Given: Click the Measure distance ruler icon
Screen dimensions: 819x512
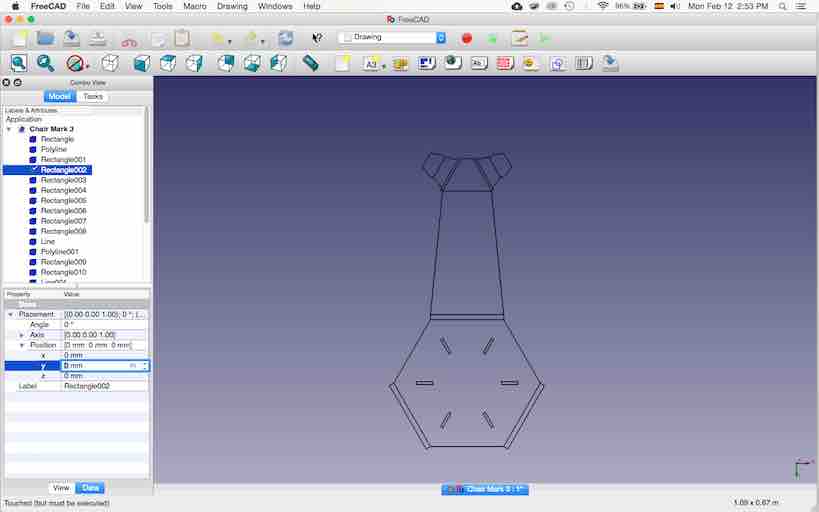Looking at the screenshot, I should [310, 63].
